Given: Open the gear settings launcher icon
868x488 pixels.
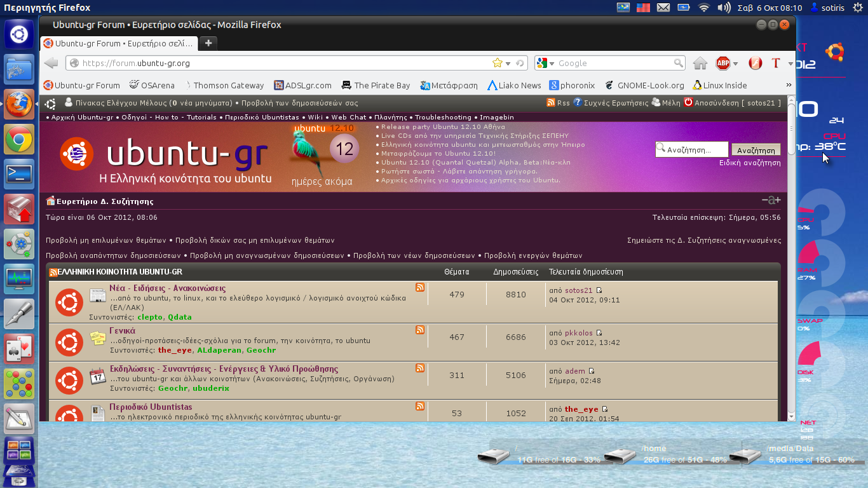Looking at the screenshot, I should 18,245.
